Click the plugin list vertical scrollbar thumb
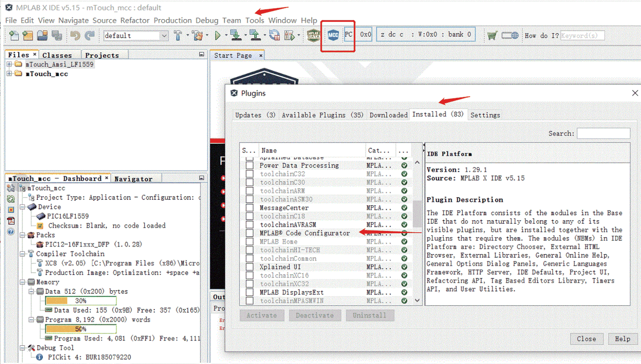 coord(417,214)
